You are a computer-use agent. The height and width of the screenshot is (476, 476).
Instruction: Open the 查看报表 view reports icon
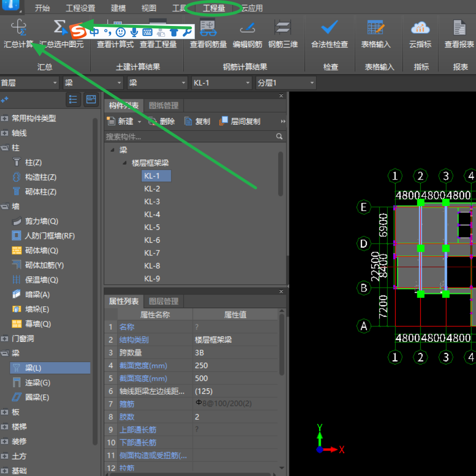[x=459, y=27]
